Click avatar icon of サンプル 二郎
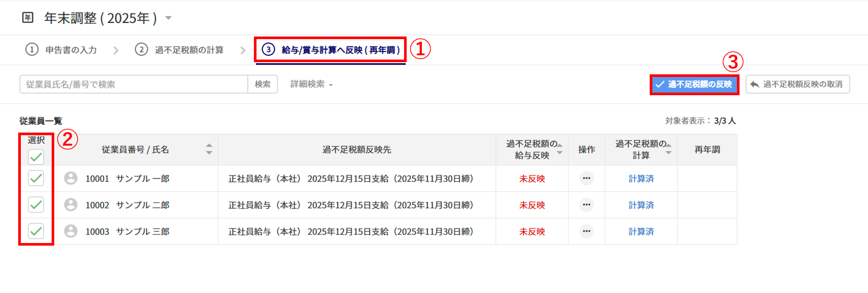 click(71, 205)
